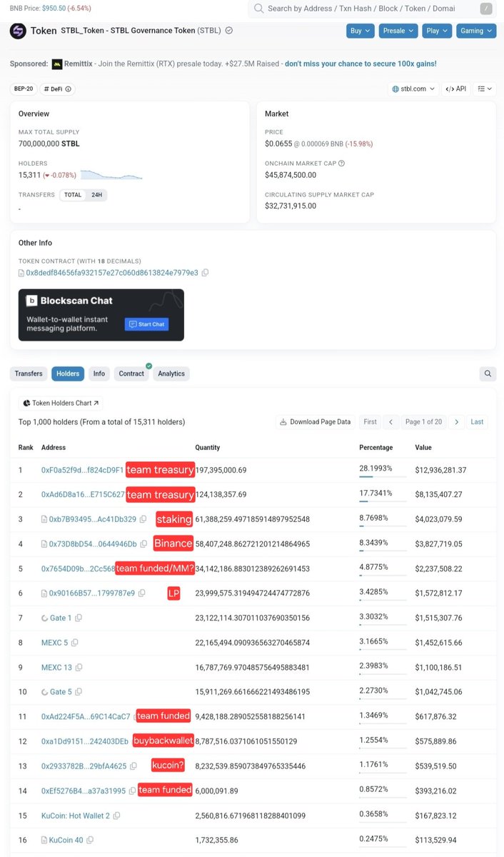Copy the token contract address
The height and width of the screenshot is (857, 504).
(x=205, y=273)
